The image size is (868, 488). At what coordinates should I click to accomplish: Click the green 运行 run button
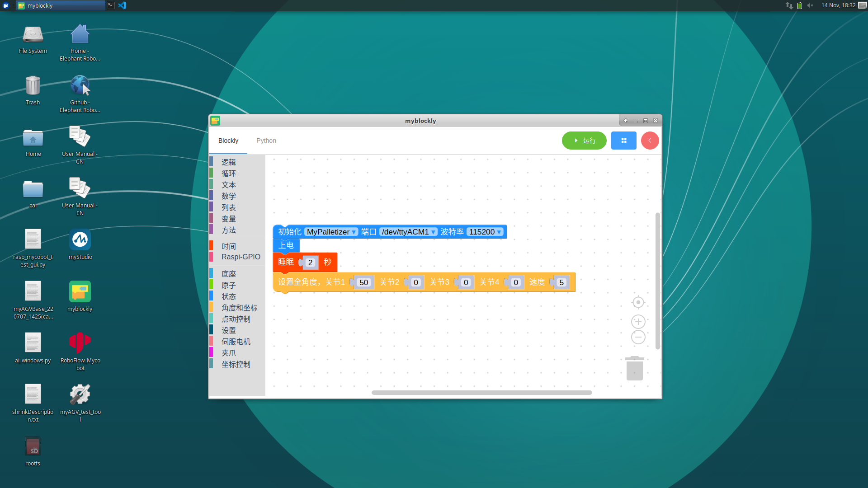584,141
